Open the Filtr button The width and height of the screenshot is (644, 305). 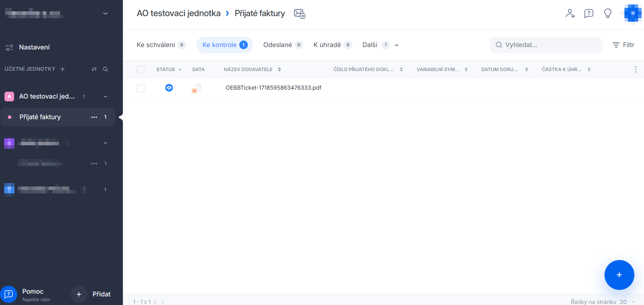click(623, 45)
